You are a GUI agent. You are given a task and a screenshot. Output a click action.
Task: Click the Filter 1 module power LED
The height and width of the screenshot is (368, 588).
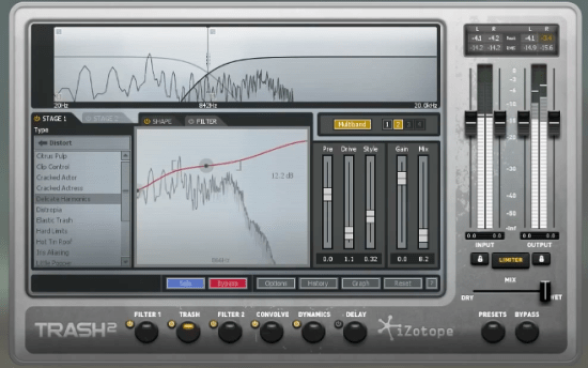tap(130, 324)
